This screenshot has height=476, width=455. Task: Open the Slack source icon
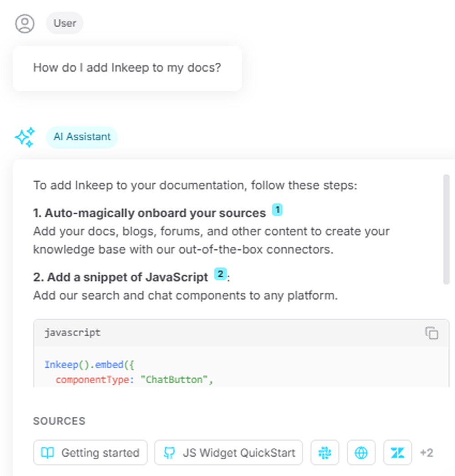(x=325, y=453)
